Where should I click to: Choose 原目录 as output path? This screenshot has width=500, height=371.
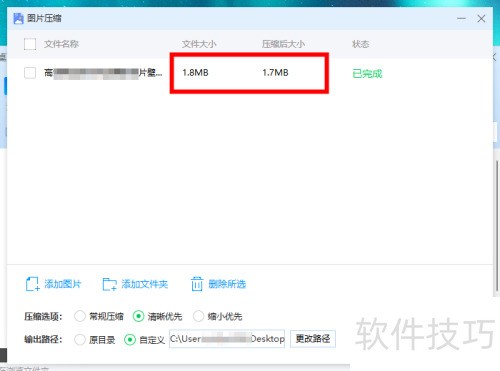80,340
